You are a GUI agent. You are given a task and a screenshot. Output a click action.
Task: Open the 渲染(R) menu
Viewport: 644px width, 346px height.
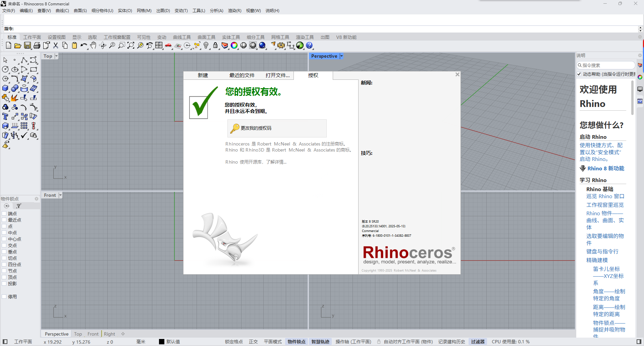pyautogui.click(x=234, y=10)
